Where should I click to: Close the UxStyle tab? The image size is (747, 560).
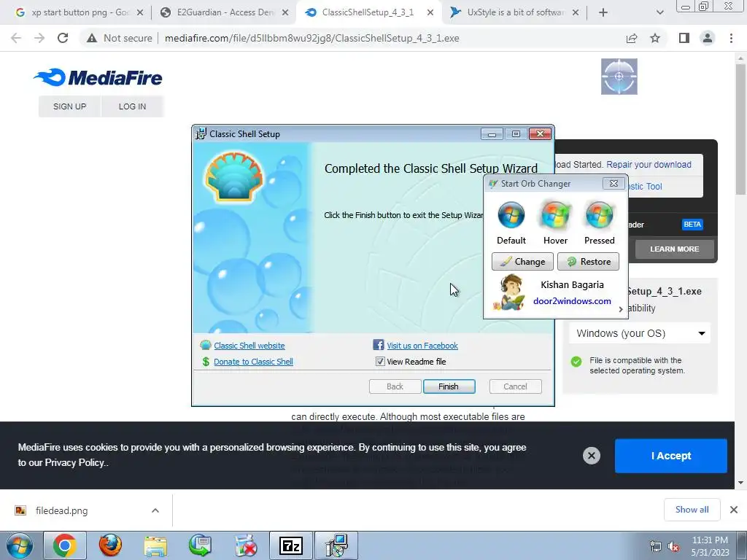pyautogui.click(x=576, y=12)
